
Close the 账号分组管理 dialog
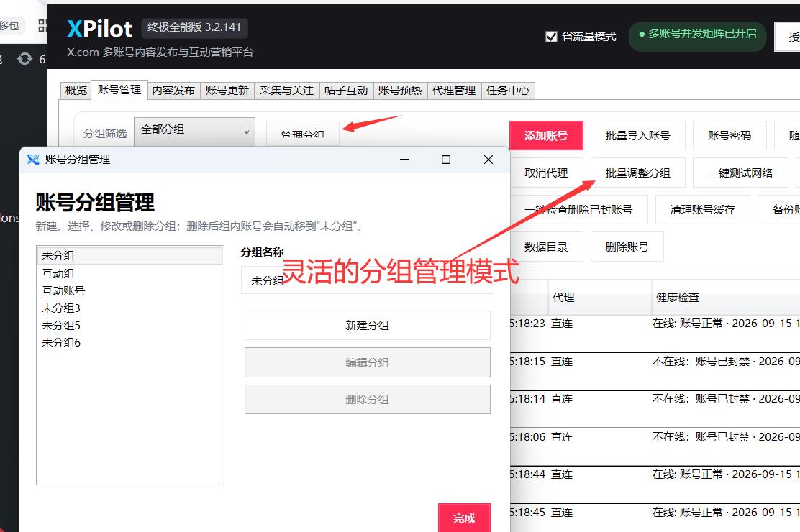coord(488,160)
